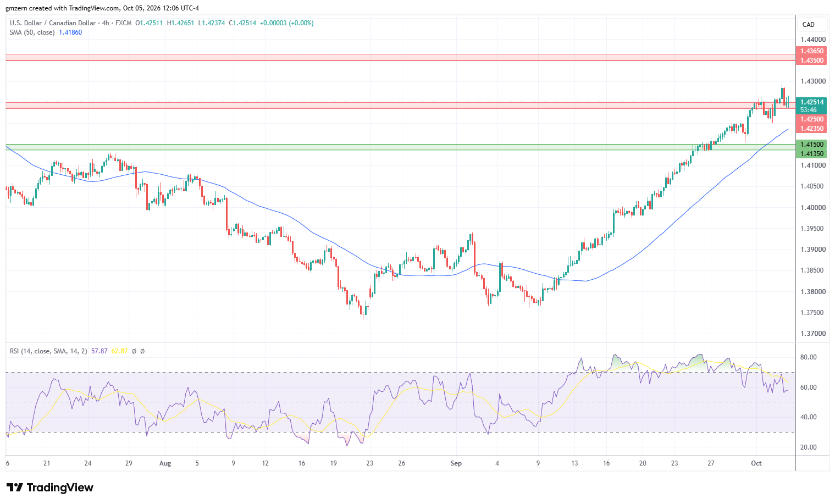Screen dimensions: 835x504
Task: Select the SMA (50, close) indicator label
Action: click(32, 32)
